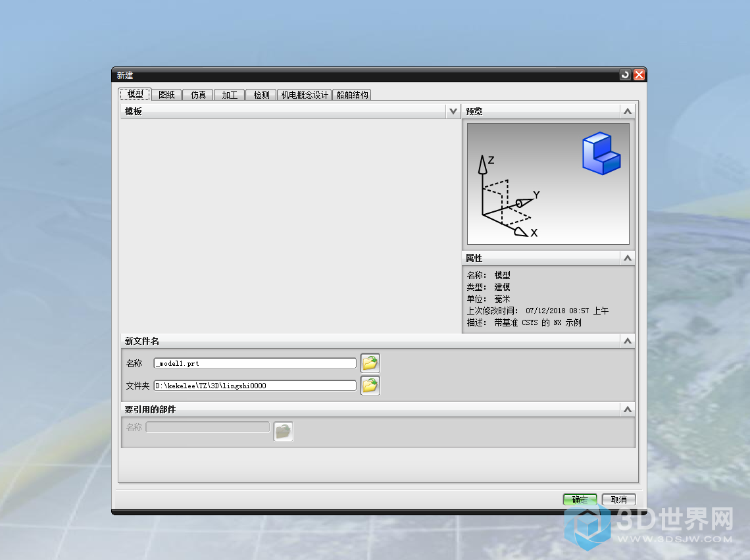
Task: Switch to the 模型 tab
Action: tap(135, 95)
